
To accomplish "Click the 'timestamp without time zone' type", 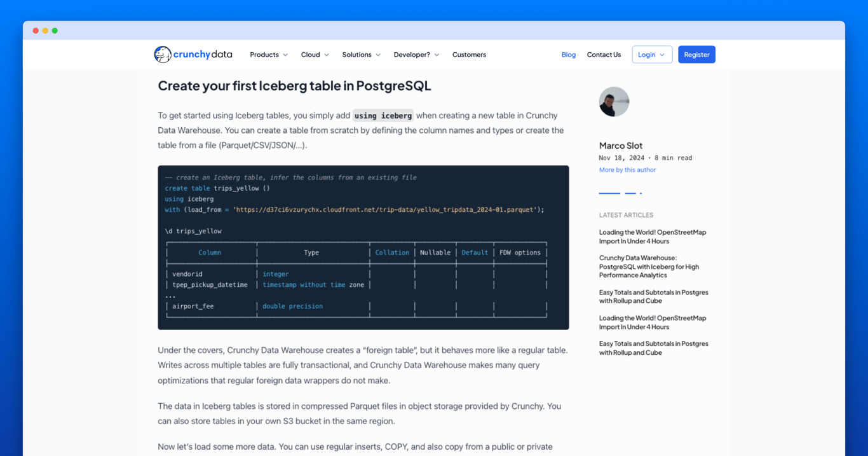I will click(x=313, y=285).
